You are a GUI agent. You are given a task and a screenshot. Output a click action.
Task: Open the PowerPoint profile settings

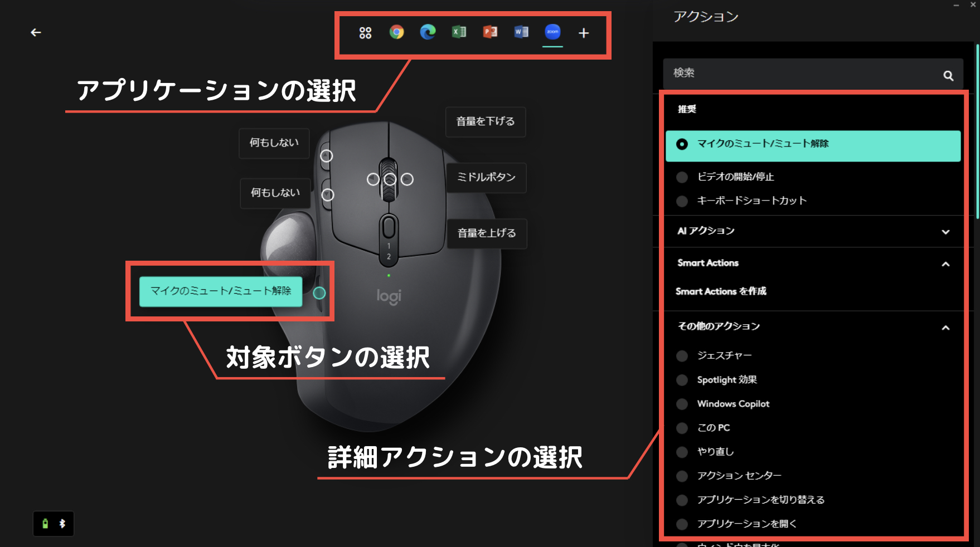[x=490, y=33]
